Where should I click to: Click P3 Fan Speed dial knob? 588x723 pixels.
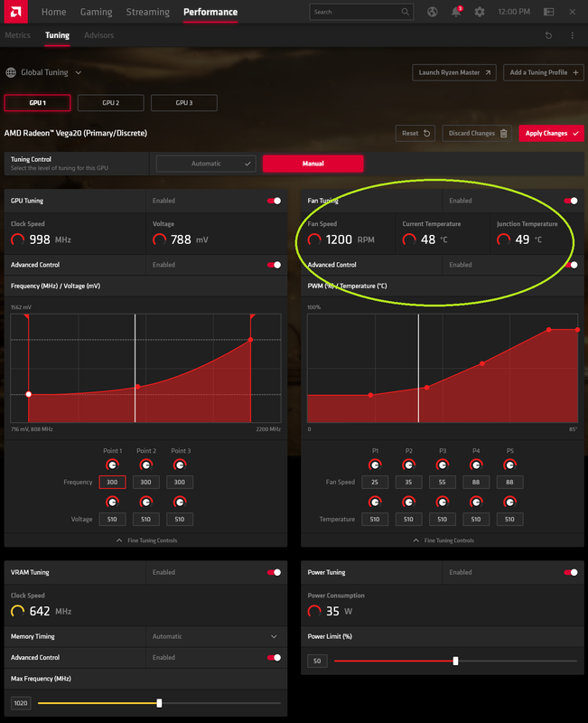pyautogui.click(x=443, y=465)
